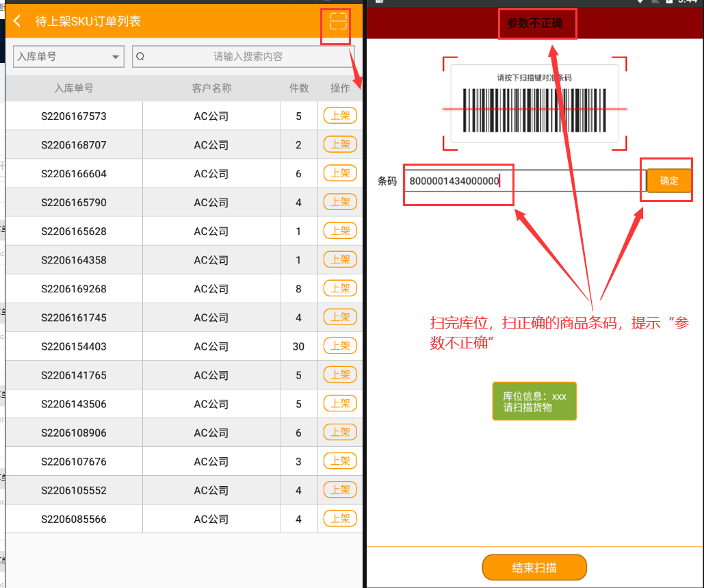Viewport: 704px width, 588px height.
Task: Tap the 结束扫描 button
Action: [534, 567]
